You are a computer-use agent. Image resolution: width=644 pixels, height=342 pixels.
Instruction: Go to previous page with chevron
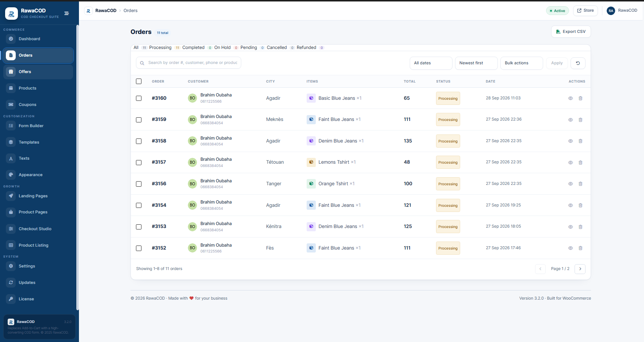540,269
